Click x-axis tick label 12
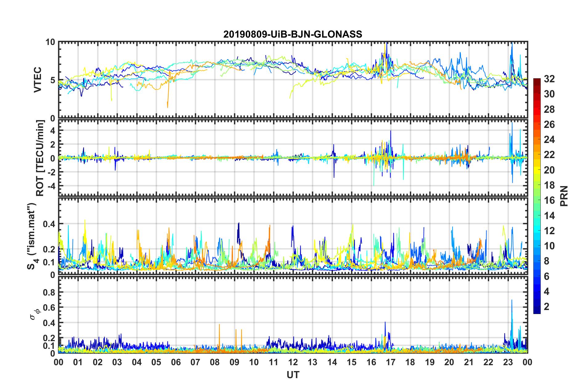586x392 pixels. 293,362
